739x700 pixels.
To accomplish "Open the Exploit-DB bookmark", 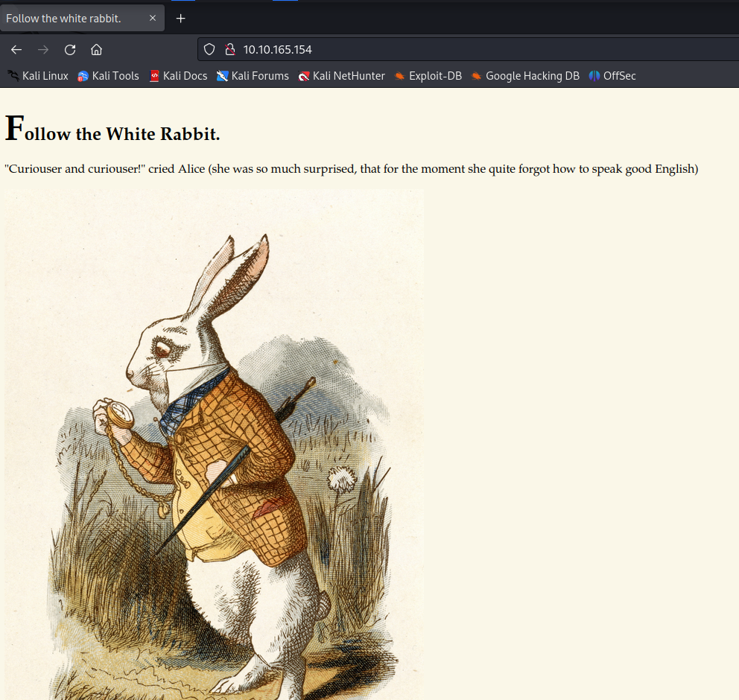I will (428, 76).
